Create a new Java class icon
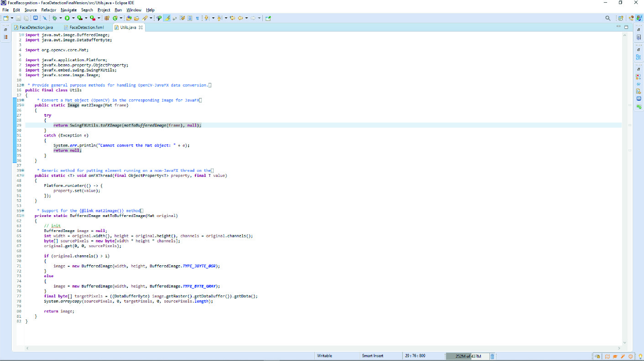This screenshot has height=361, width=644. pyautogui.click(x=115, y=18)
